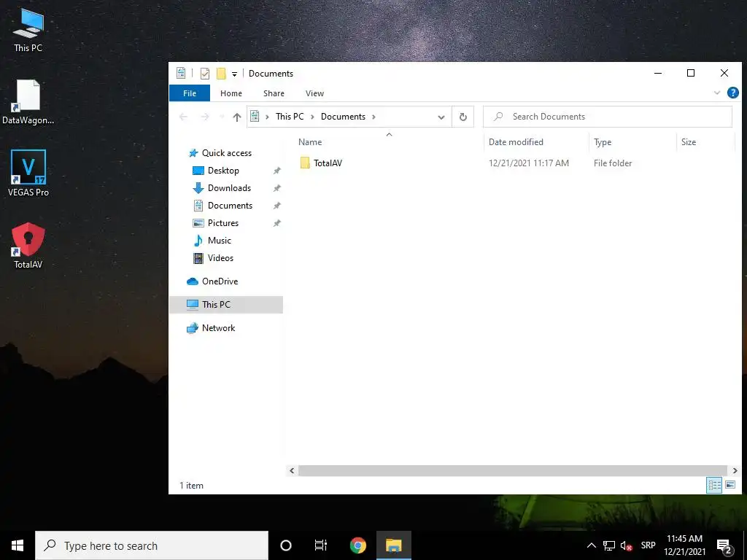Screen dimensions: 747x560
Task: Select the TotalAV desktop shortcut
Action: click(x=28, y=246)
